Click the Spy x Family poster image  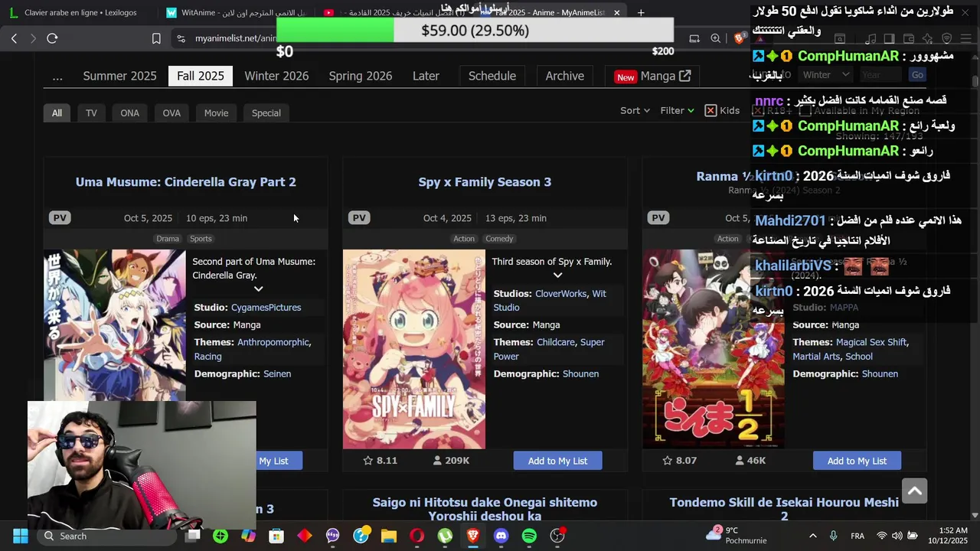tap(413, 349)
